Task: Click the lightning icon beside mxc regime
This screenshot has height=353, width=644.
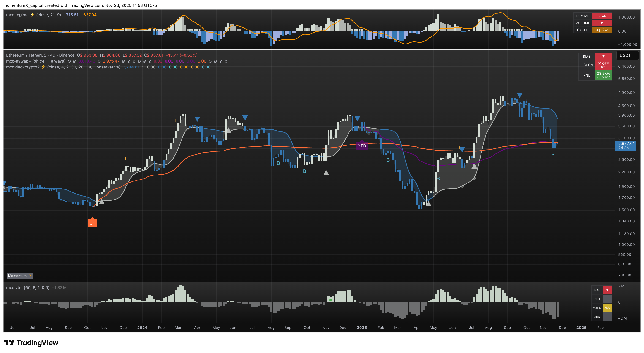Action: click(32, 15)
